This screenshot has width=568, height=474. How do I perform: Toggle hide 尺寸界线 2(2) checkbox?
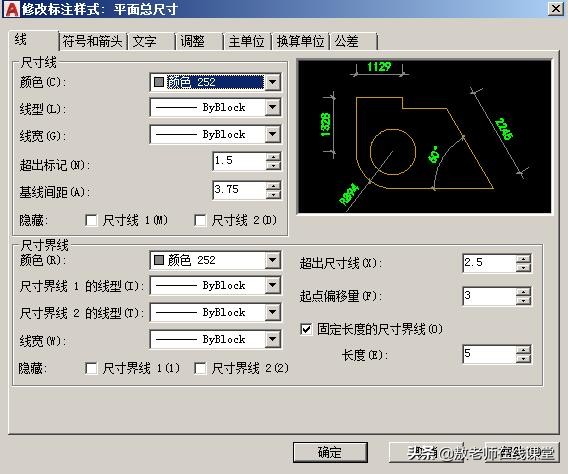coord(200,369)
